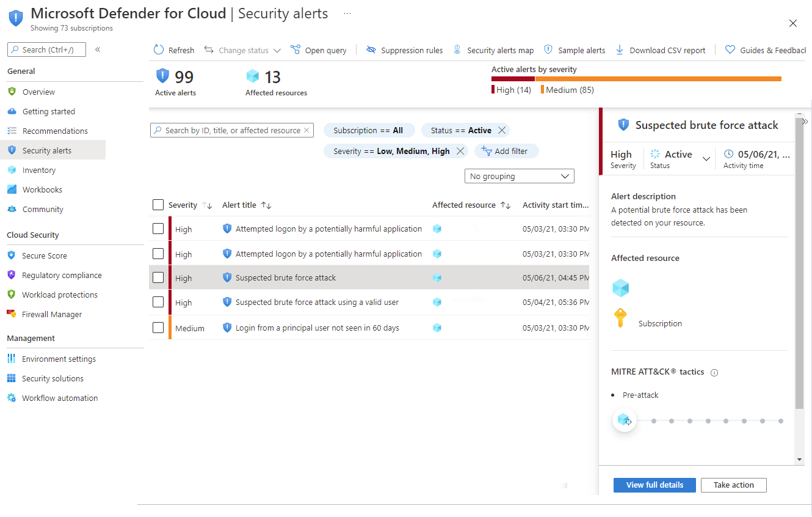The height and width of the screenshot is (517, 812).
Task: Open Sample alerts shield icon
Action: click(x=548, y=50)
